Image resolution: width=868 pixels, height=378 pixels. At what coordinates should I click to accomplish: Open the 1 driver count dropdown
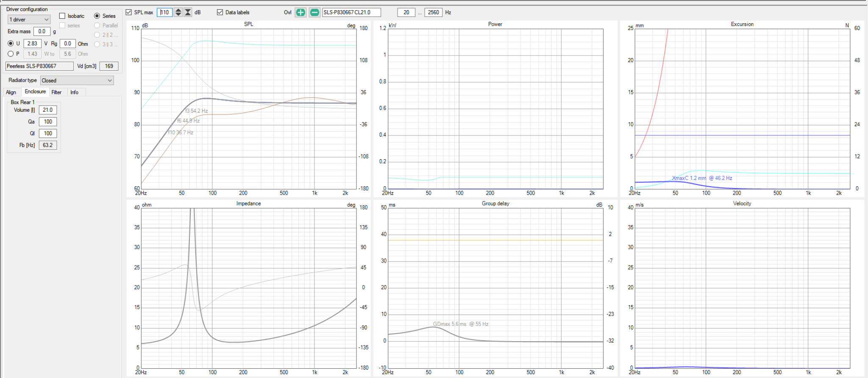(x=29, y=19)
